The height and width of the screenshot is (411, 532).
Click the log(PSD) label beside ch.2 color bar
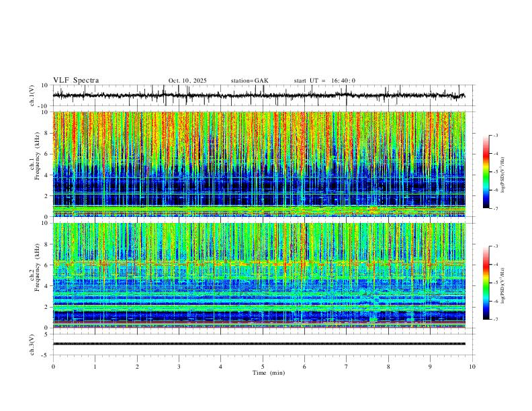click(x=503, y=286)
